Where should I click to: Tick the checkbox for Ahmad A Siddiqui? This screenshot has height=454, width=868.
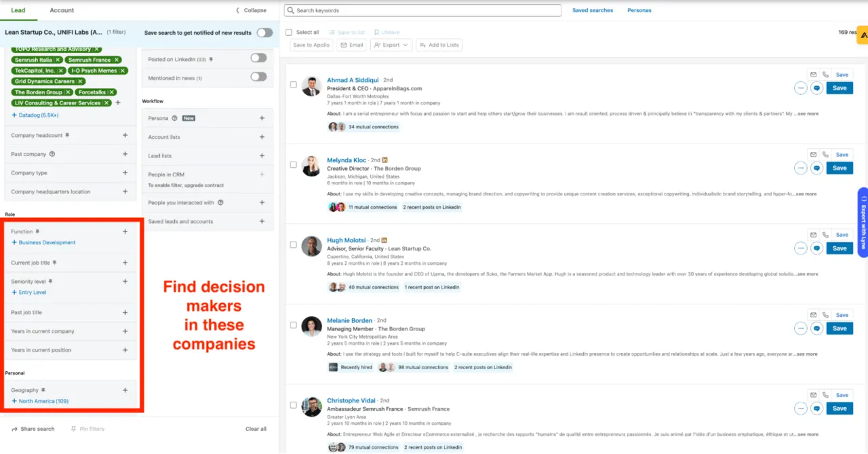[x=294, y=85]
